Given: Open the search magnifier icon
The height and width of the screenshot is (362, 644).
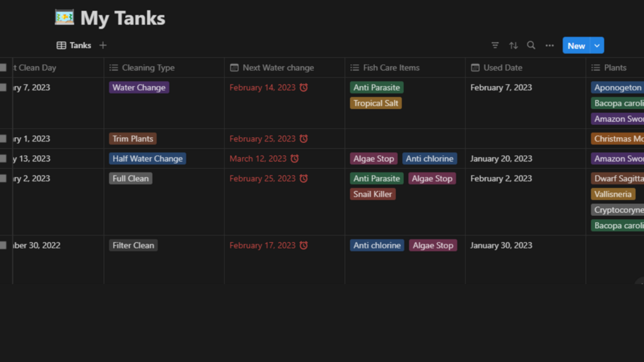Looking at the screenshot, I should click(531, 45).
